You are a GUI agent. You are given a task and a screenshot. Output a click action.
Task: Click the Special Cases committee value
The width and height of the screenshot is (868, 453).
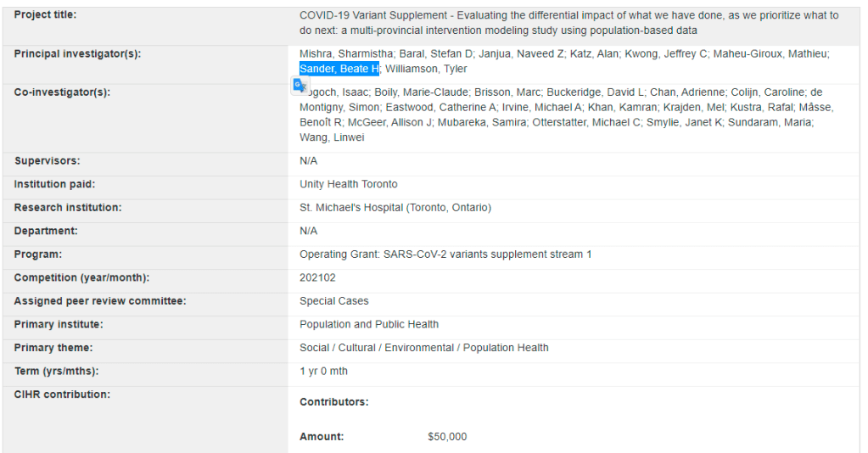point(333,301)
